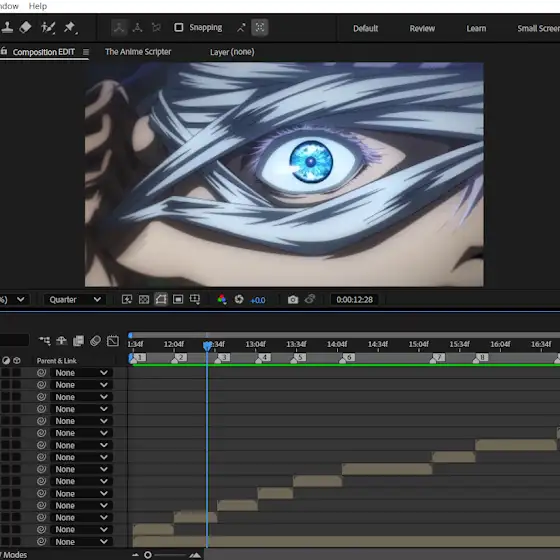Click the timeline zoom slider handle
The image size is (560, 560).
tap(148, 555)
